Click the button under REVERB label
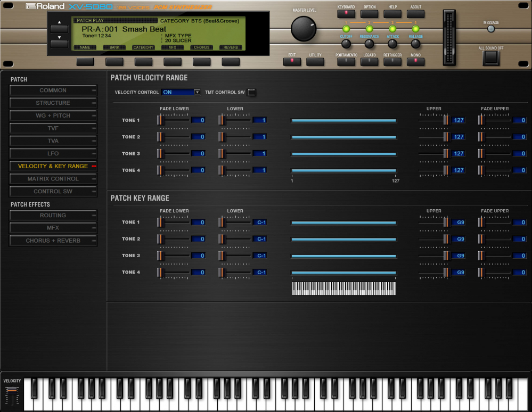 [x=231, y=62]
